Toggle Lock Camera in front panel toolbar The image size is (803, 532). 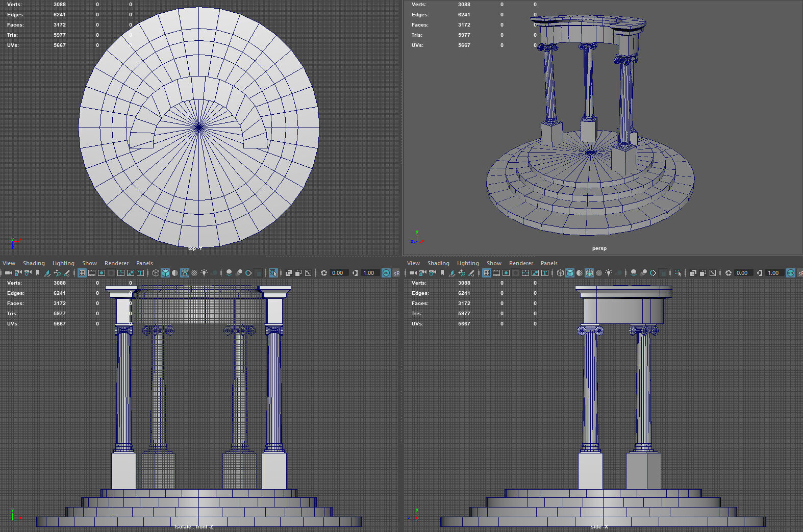[18, 273]
